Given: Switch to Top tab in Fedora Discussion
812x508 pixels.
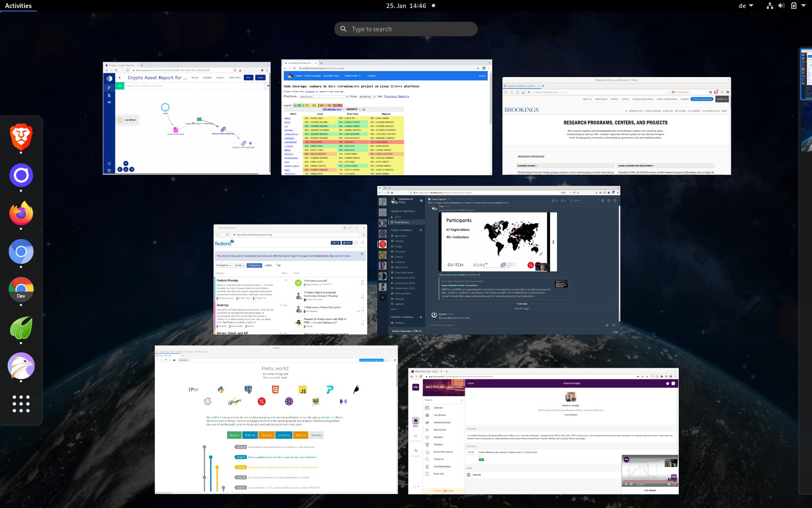Looking at the screenshot, I should 279,265.
